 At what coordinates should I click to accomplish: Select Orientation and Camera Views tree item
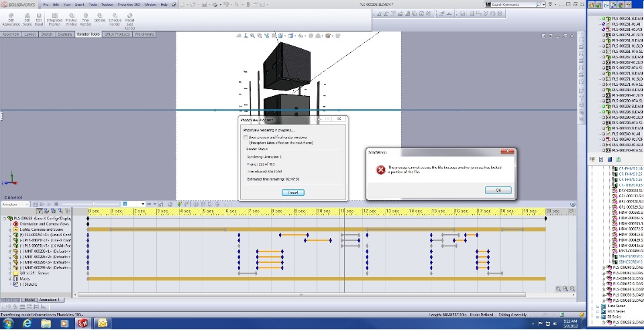44,224
